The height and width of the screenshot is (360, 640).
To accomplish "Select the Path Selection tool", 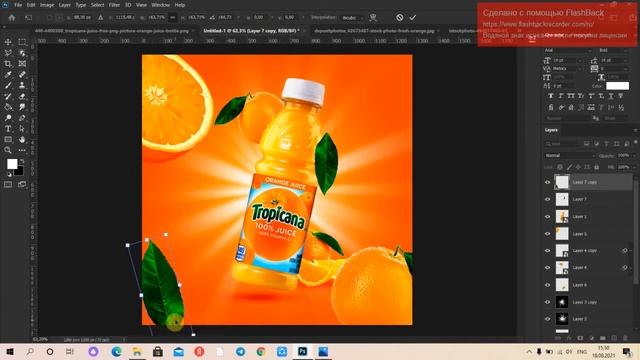I will click(22, 129).
